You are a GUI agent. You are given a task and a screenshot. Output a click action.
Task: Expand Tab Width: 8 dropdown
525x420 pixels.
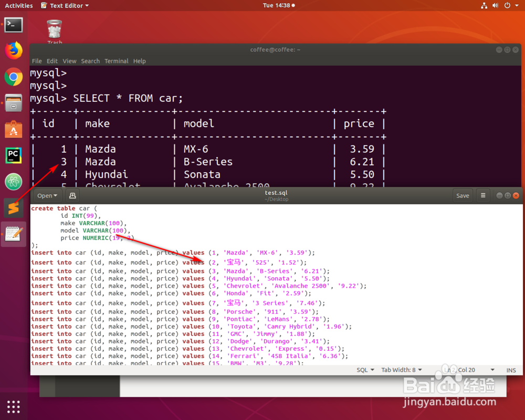[402, 370]
